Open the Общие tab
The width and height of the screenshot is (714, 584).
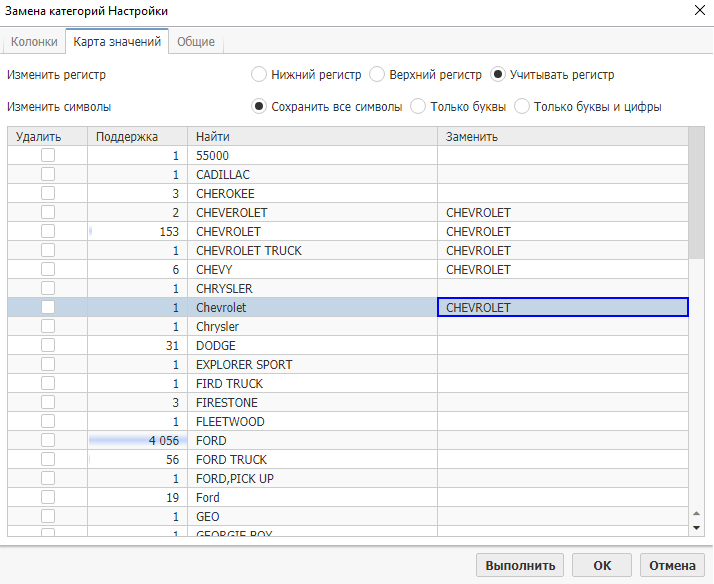tap(196, 42)
